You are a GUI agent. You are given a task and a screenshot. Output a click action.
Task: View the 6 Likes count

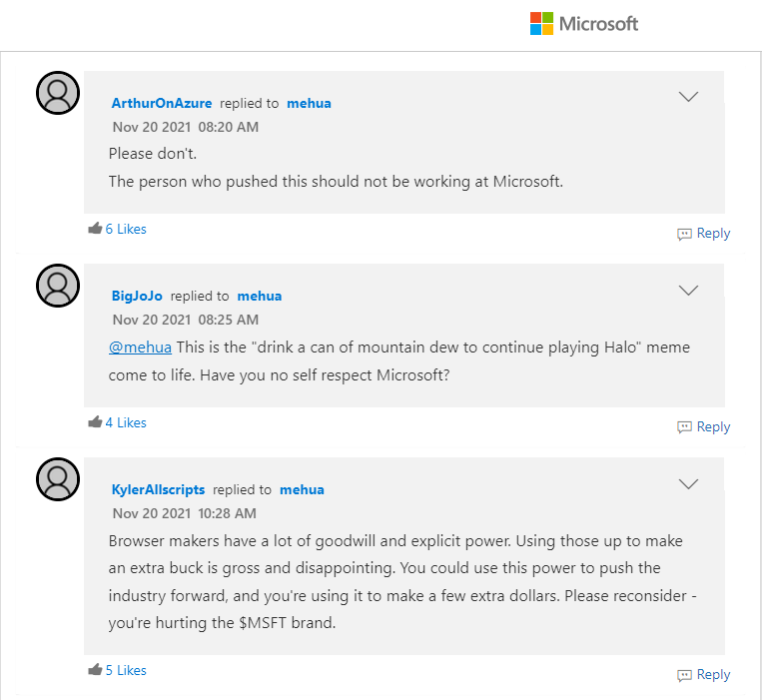126,229
